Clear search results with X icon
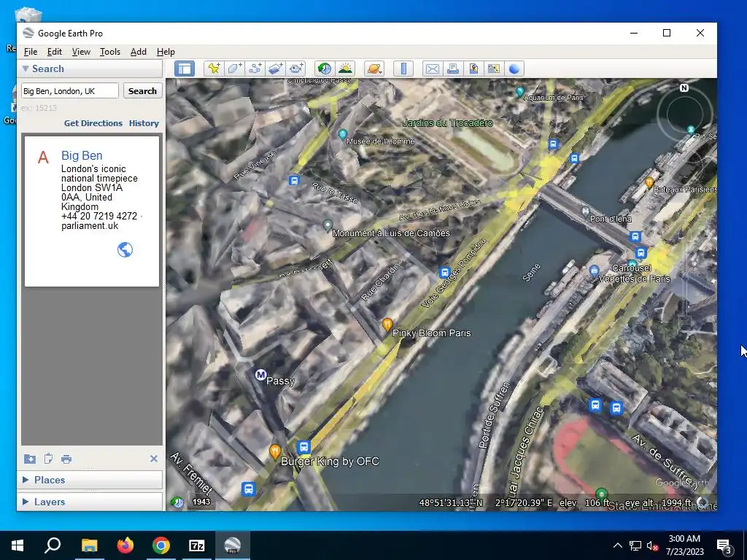This screenshot has height=560, width=747. [153, 459]
